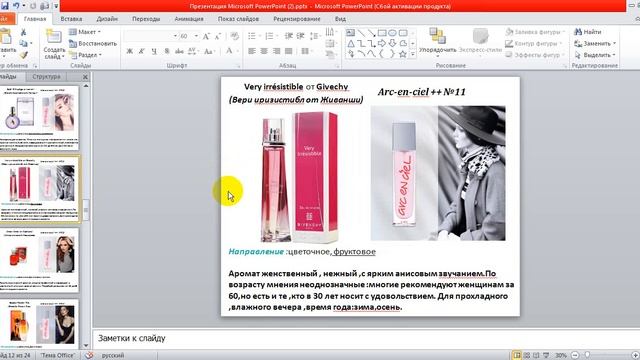This screenshot has width=640, height=360.
Task: Toggle underline Ч formatting
Action: 154,51
